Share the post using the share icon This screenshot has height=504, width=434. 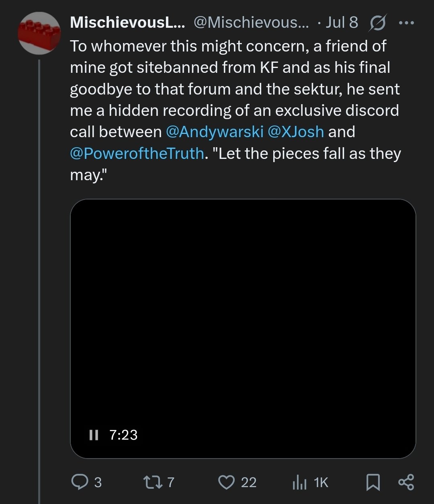pos(406,482)
